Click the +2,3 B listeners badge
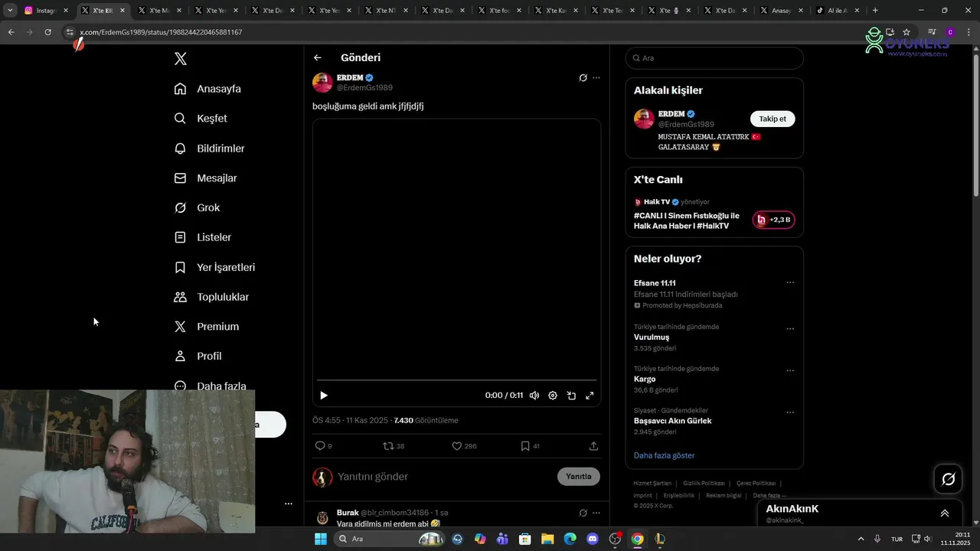The image size is (980, 551). coord(774,220)
